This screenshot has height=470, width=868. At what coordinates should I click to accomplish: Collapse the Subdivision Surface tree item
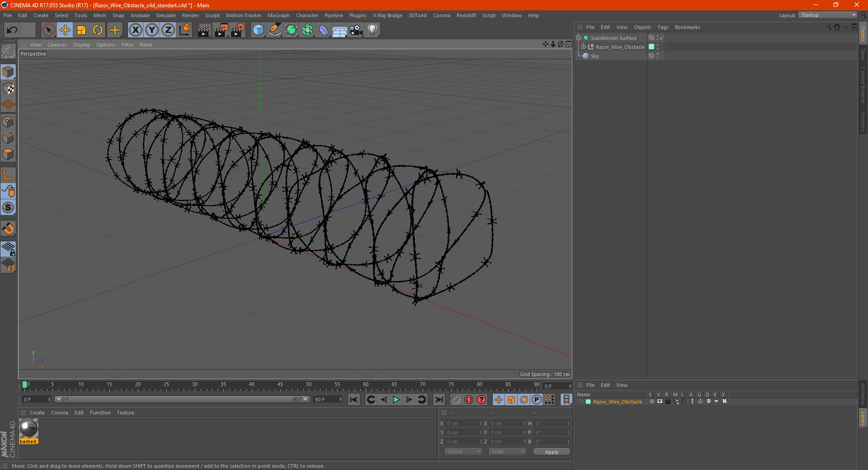[579, 38]
